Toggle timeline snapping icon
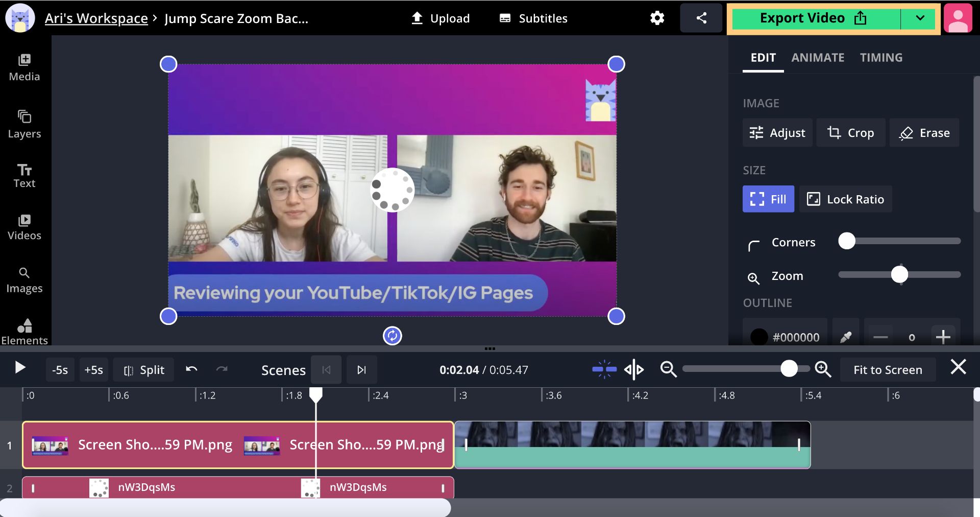 604,369
